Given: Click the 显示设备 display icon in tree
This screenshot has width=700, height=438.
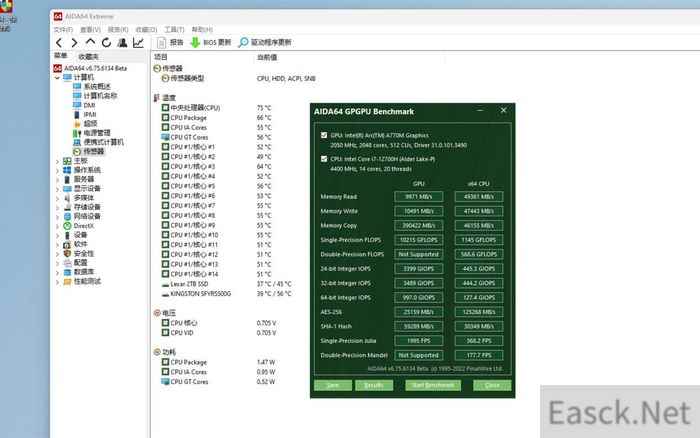Looking at the screenshot, I should pos(67,188).
